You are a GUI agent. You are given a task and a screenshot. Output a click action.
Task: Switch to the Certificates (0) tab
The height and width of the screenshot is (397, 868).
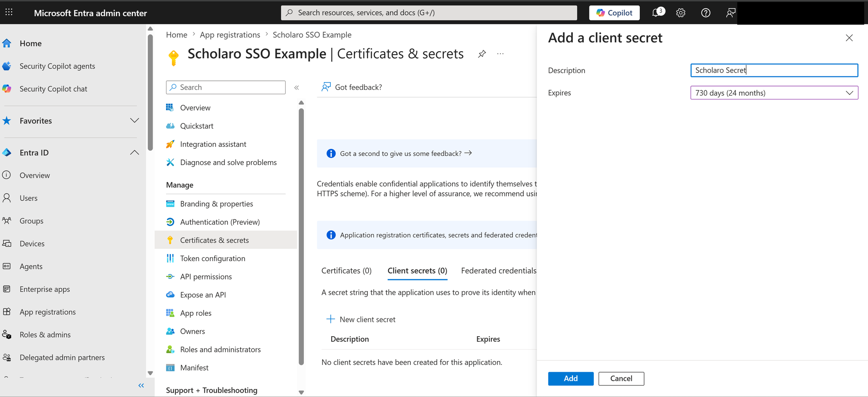pos(346,271)
